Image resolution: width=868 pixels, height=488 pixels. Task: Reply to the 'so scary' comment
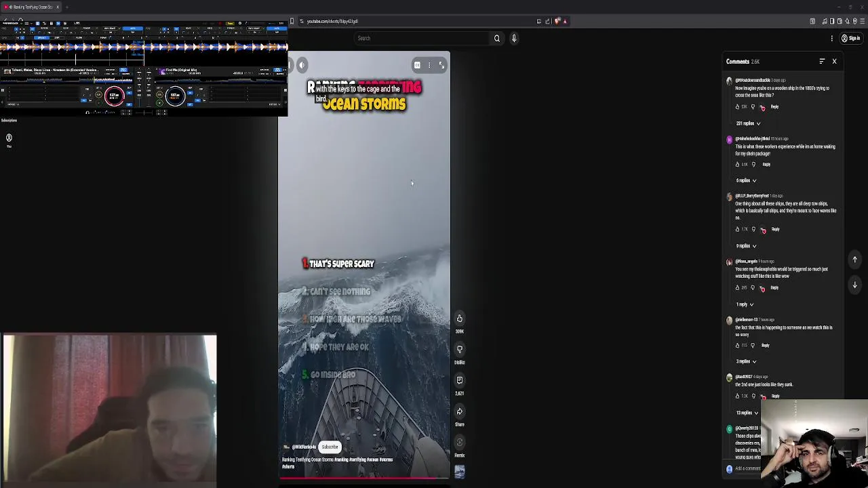coord(766,346)
